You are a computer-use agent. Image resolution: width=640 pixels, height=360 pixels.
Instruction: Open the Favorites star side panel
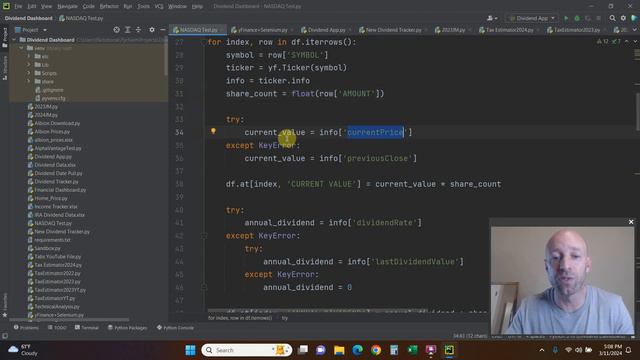5,306
